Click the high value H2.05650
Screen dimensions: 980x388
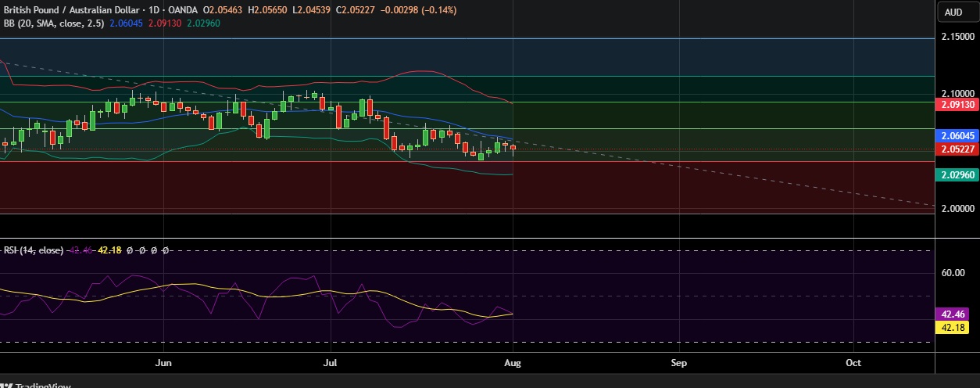pos(269,10)
